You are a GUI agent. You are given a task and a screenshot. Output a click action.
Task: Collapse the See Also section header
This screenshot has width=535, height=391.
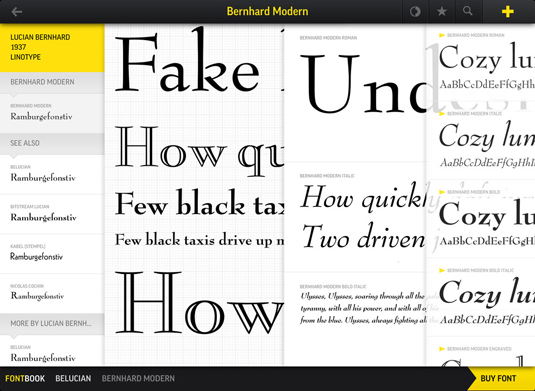[x=52, y=143]
